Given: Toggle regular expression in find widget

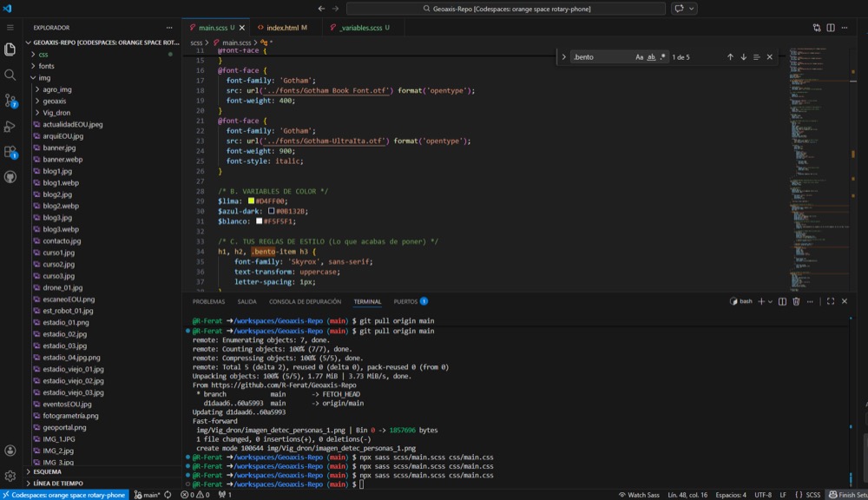Looking at the screenshot, I should pyautogui.click(x=662, y=57).
